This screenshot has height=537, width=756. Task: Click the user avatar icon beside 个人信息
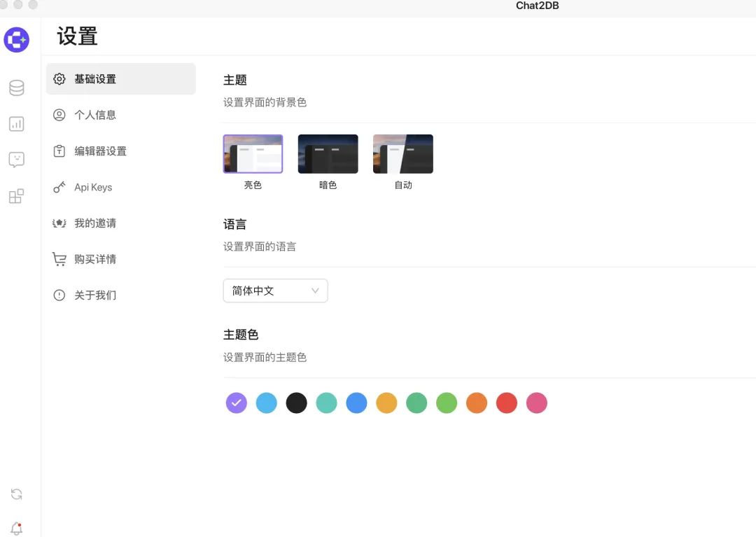[59, 115]
